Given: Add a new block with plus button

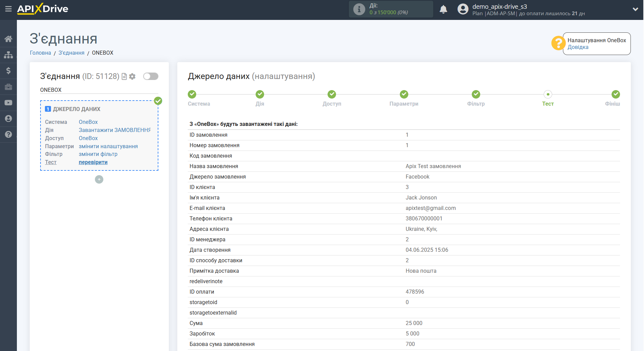Looking at the screenshot, I should point(99,179).
